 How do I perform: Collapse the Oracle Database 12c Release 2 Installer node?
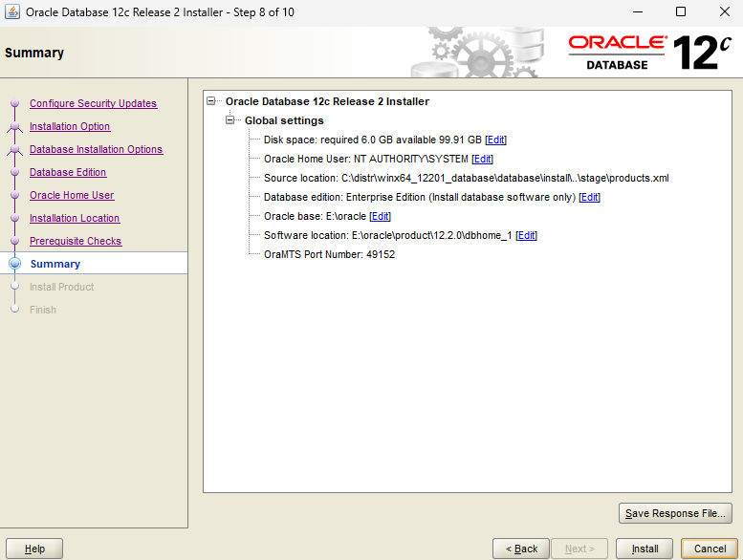(x=211, y=101)
